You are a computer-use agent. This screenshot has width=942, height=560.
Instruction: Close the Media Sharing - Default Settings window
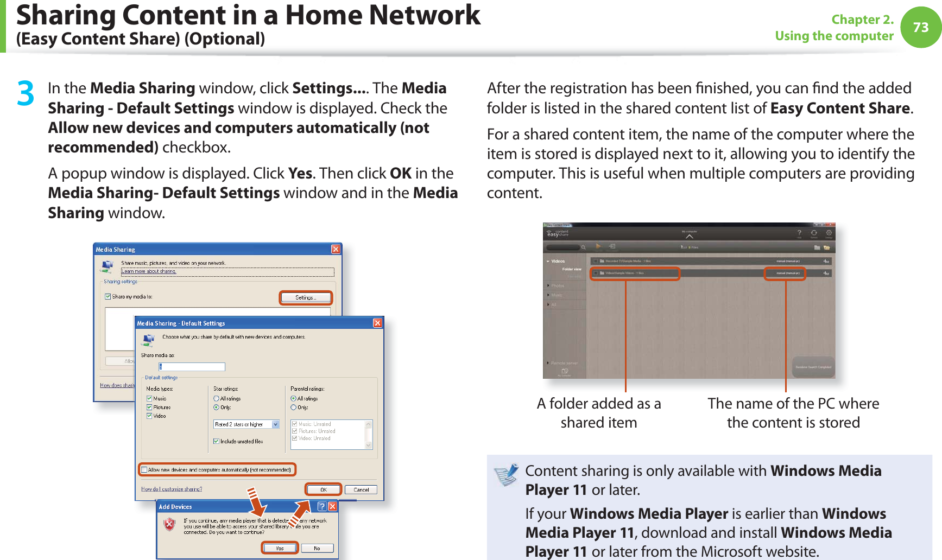[377, 323]
